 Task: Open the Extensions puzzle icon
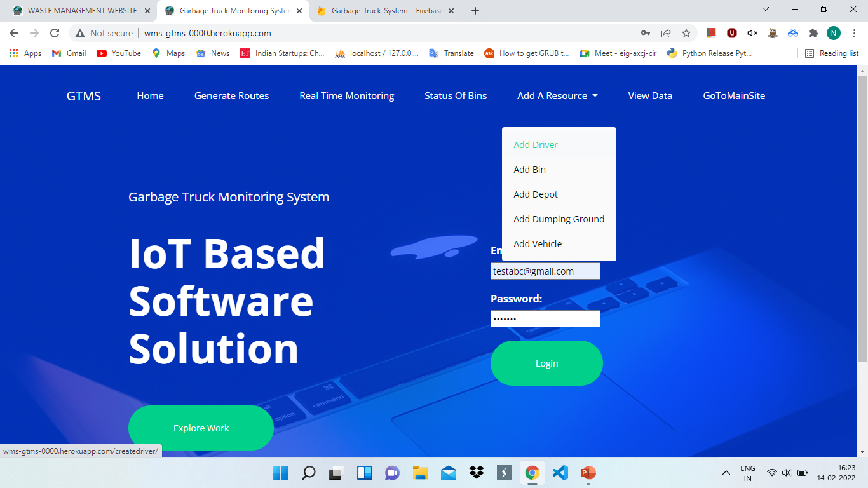click(x=813, y=33)
